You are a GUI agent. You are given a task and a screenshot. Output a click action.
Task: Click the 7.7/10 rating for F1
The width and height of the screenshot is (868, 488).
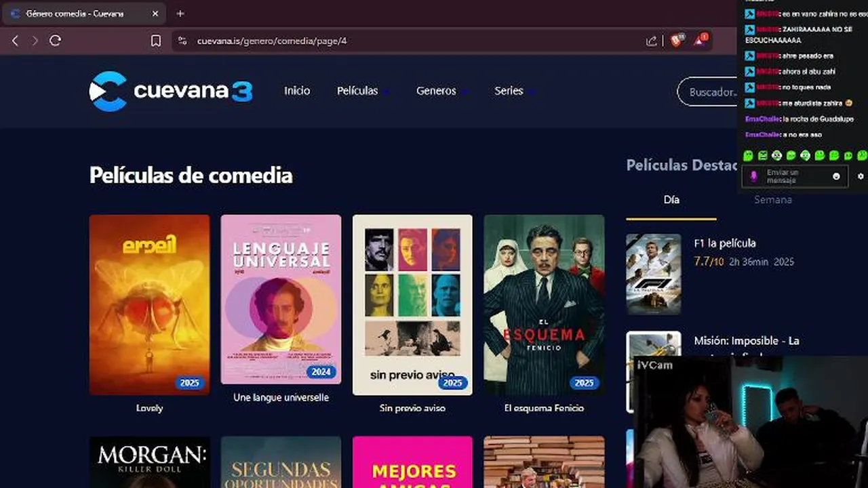click(709, 262)
